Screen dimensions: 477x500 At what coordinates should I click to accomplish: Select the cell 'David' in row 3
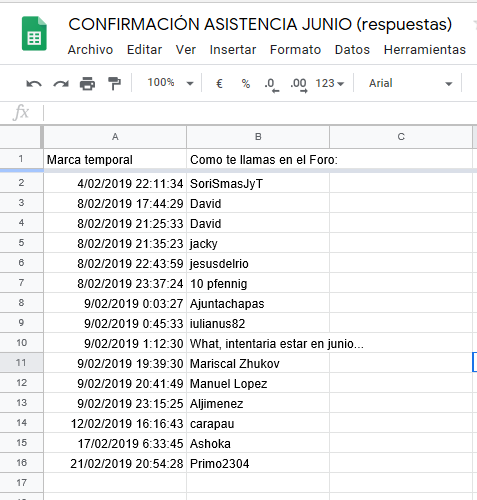tap(258, 203)
